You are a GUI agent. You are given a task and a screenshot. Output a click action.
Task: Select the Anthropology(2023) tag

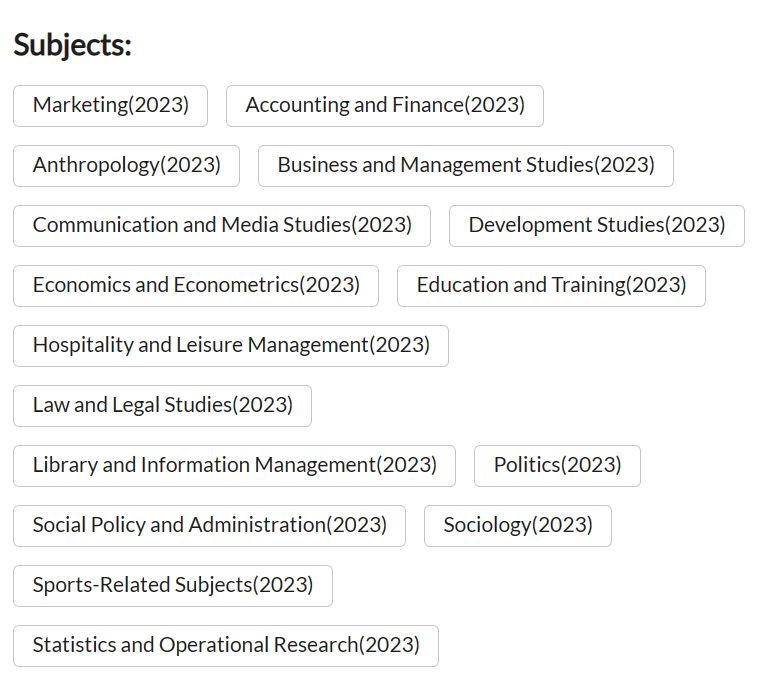pos(126,166)
